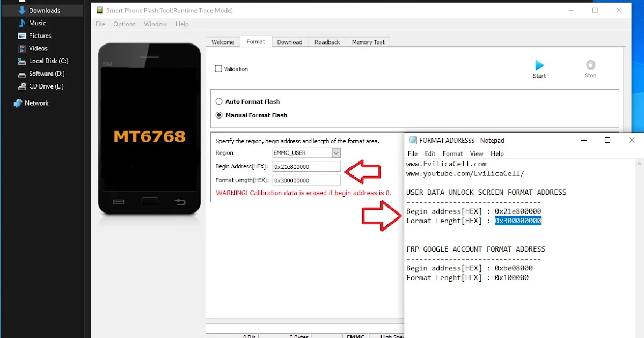This screenshot has height=338, width=644.
Task: Select Manual Format Flash option
Action: click(x=219, y=115)
